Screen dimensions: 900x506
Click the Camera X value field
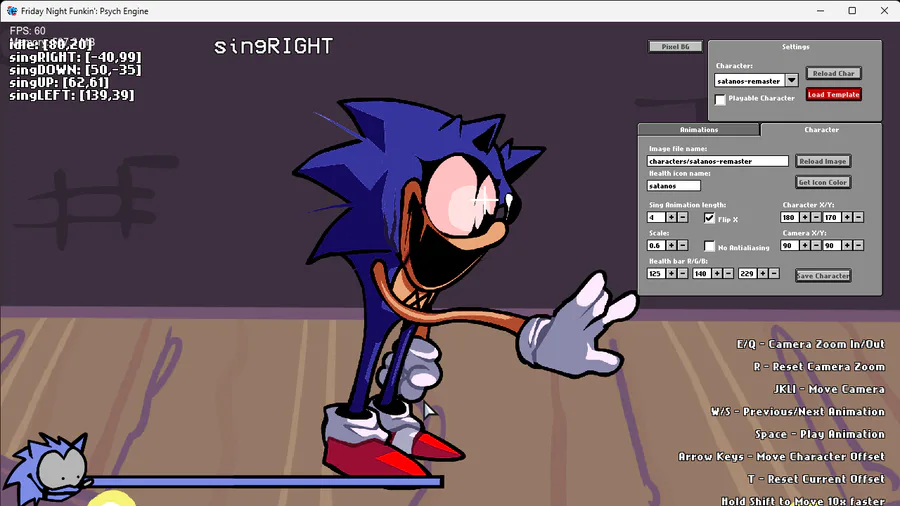point(790,246)
